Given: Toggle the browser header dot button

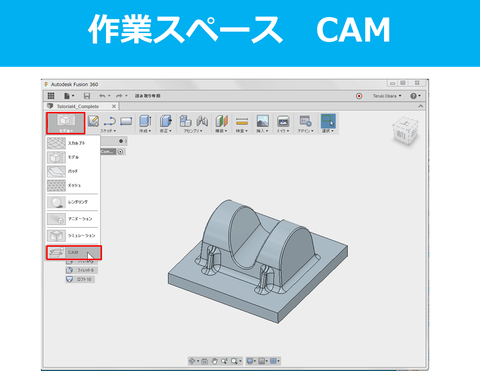Looking at the screenshot, I should [121, 141].
